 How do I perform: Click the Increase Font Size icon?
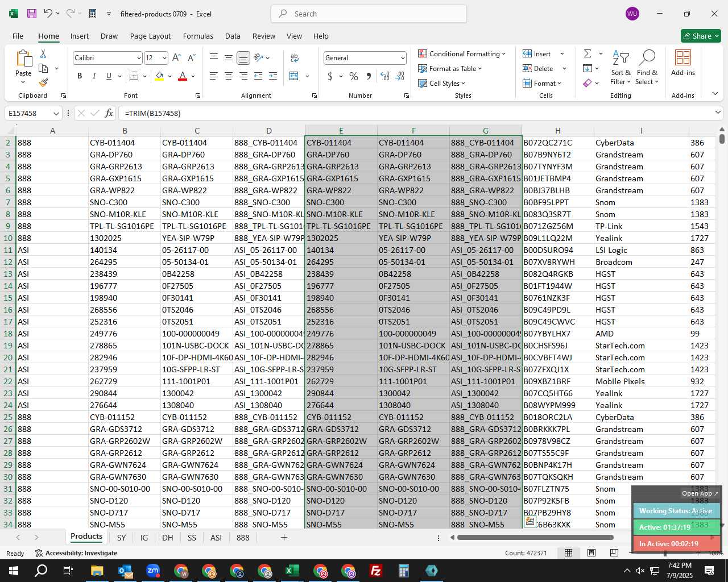[x=176, y=58]
